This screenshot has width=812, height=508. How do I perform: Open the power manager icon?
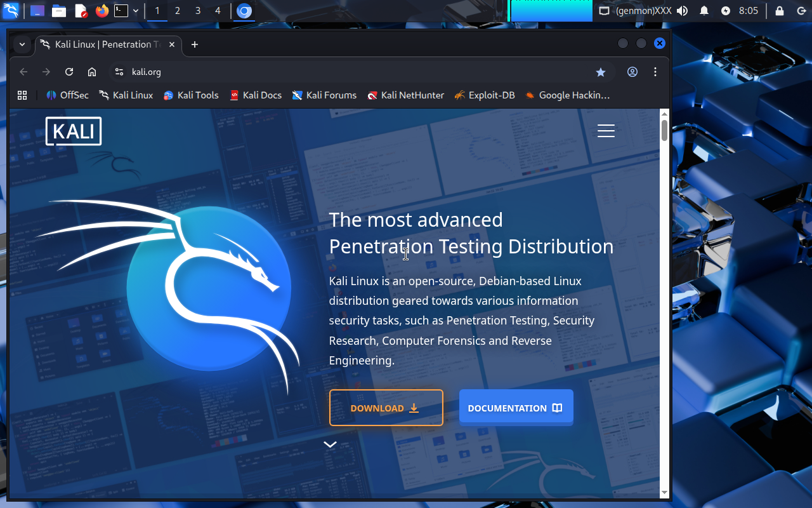pos(726,11)
